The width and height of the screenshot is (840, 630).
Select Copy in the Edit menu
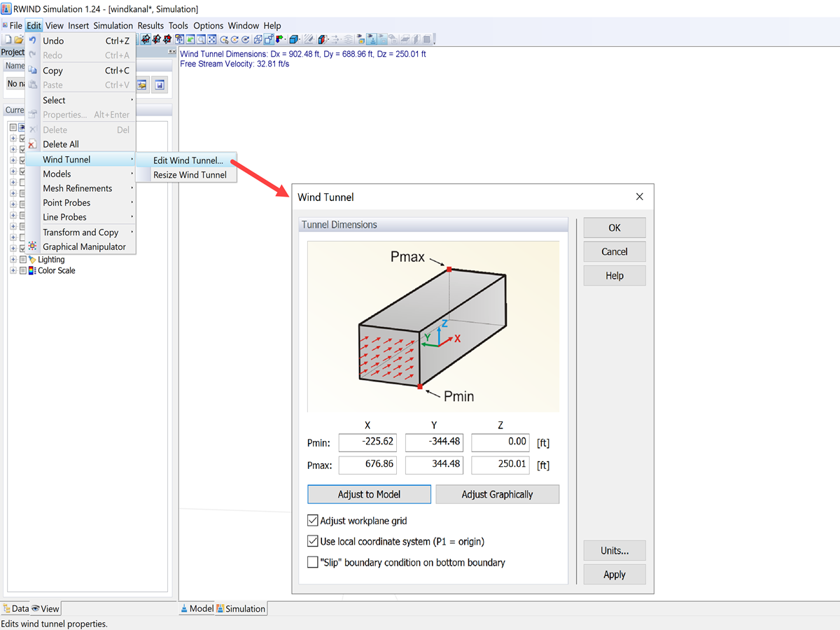pyautogui.click(x=80, y=71)
